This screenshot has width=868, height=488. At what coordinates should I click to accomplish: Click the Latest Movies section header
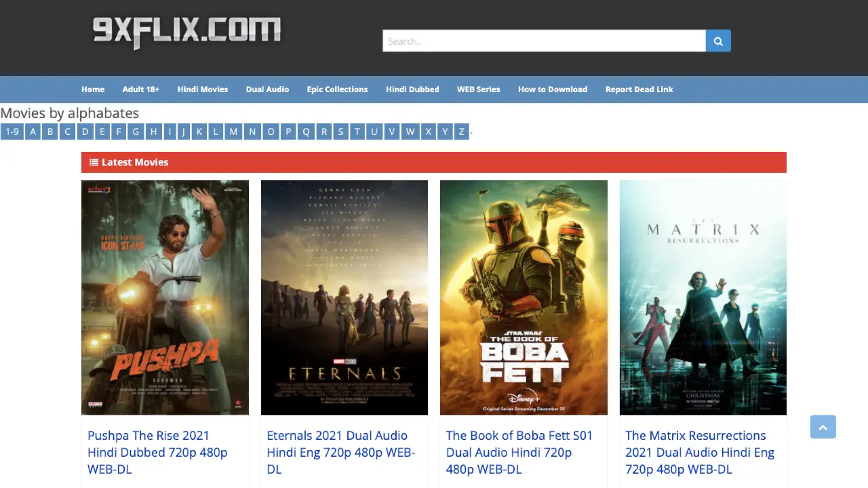point(434,162)
